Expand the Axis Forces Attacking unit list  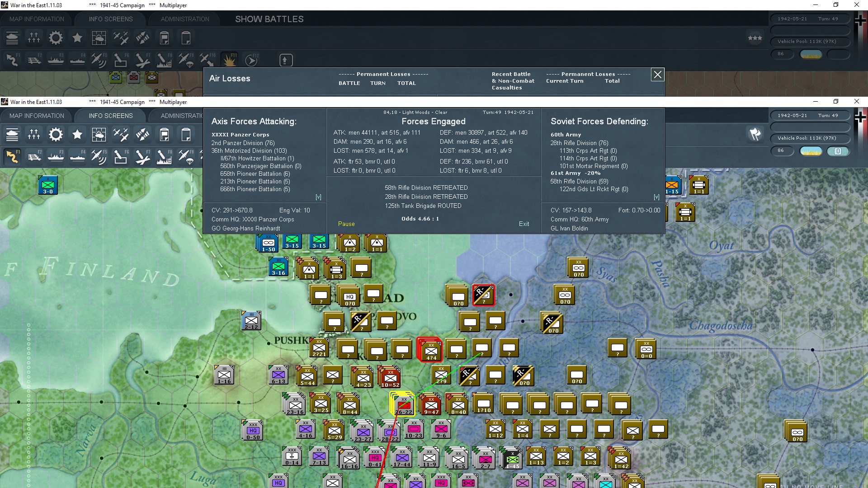[x=318, y=197]
